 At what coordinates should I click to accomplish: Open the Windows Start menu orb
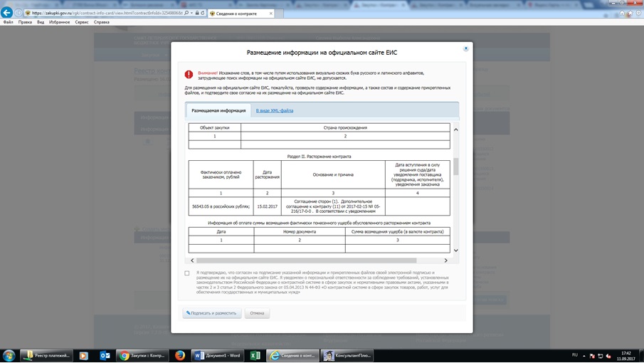point(9,356)
